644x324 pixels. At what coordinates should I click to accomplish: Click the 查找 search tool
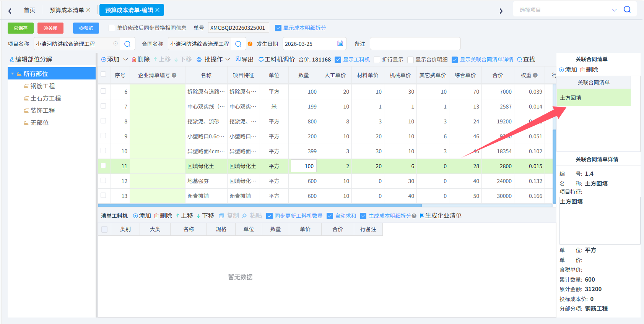coord(526,60)
